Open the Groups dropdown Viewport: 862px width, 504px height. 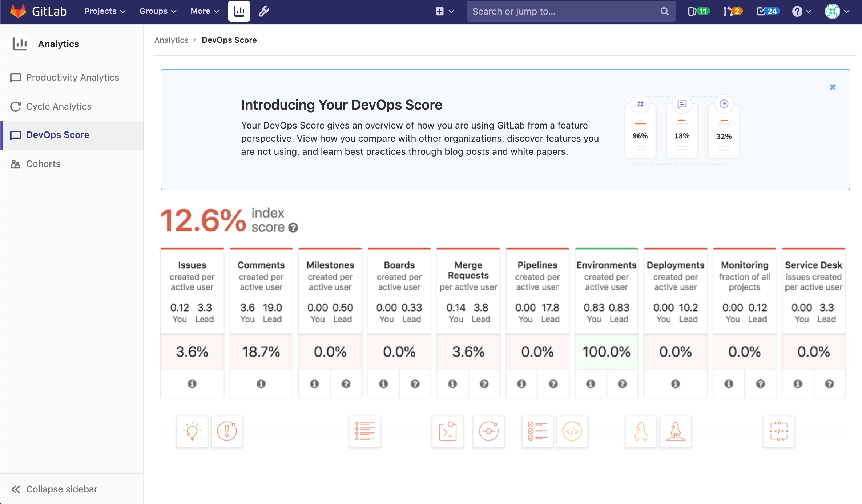(x=157, y=11)
